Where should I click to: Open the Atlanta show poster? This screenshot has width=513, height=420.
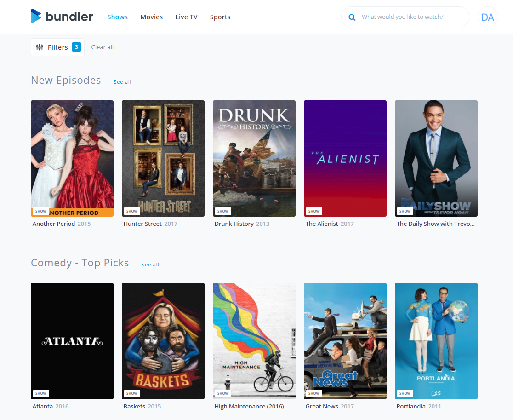(x=72, y=341)
